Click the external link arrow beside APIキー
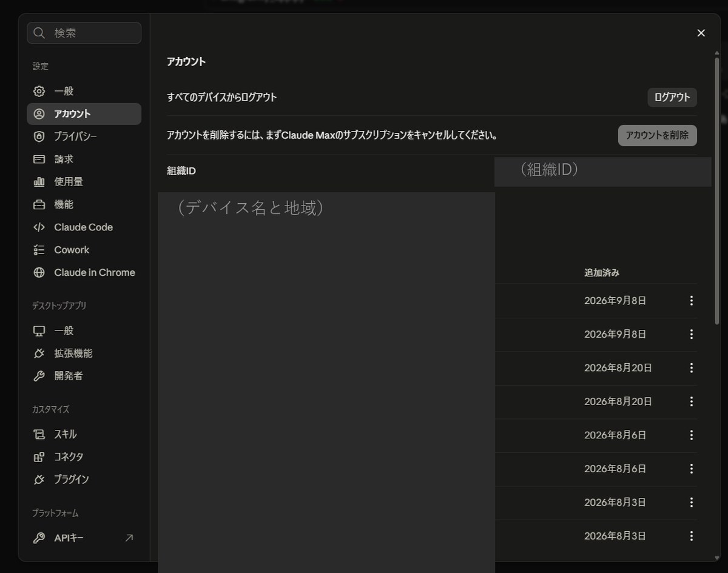The width and height of the screenshot is (728, 573). tap(129, 538)
